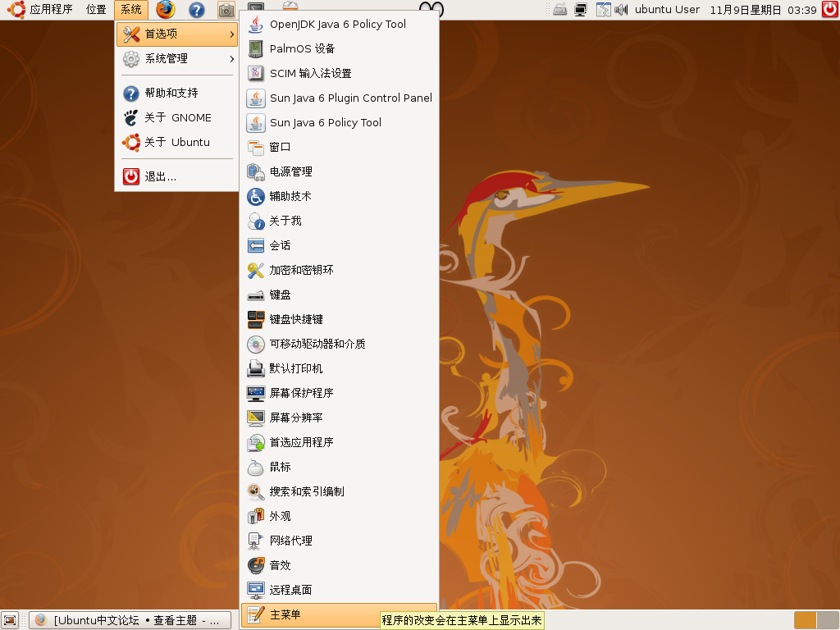
Task: Click the 默认打印机 printer icon
Action: [x=256, y=369]
